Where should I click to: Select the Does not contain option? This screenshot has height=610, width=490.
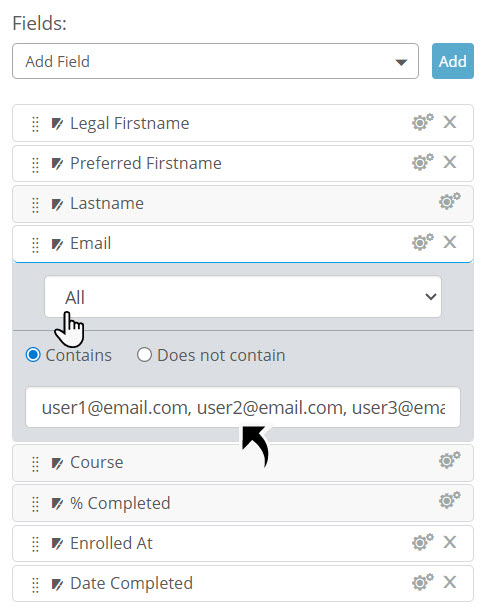pyautogui.click(x=144, y=355)
